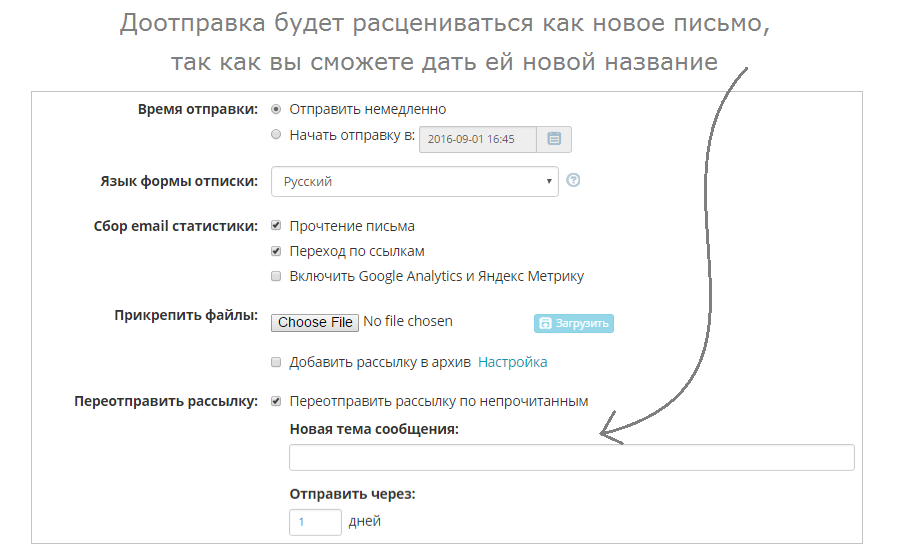The width and height of the screenshot is (912, 548).
Task: Click the Choose File button
Action: pyautogui.click(x=315, y=322)
